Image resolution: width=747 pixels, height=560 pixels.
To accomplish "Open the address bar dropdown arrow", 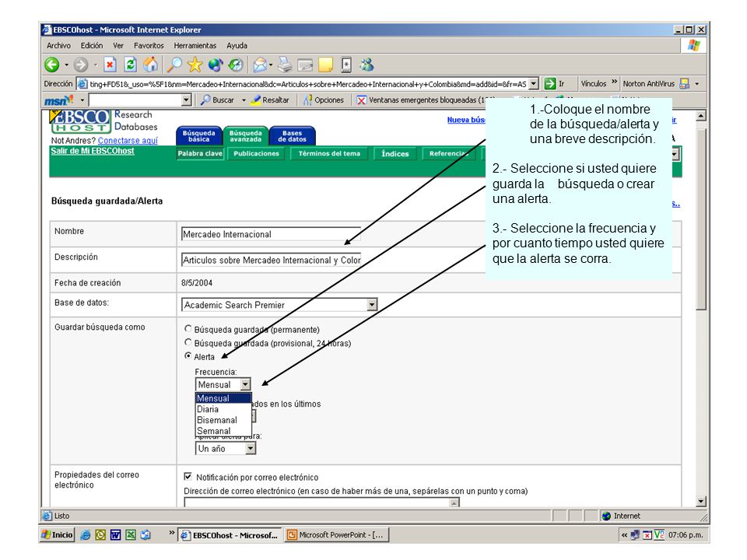I will pos(534,84).
